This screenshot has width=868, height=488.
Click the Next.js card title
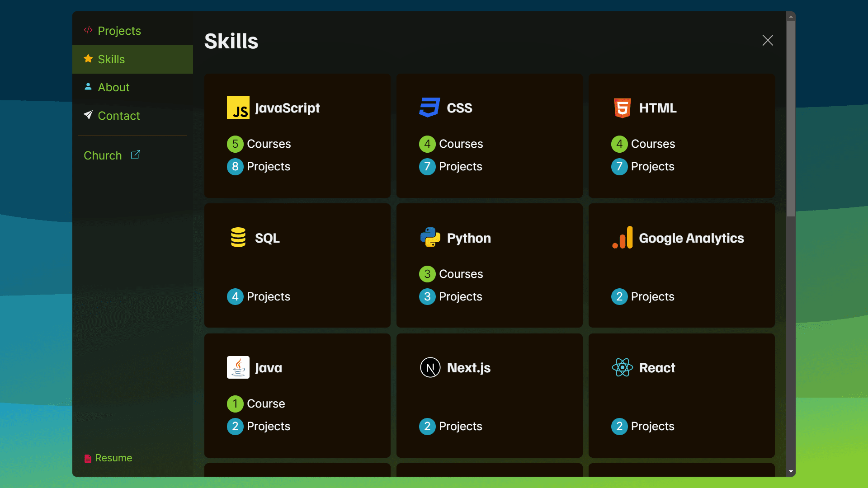click(469, 368)
